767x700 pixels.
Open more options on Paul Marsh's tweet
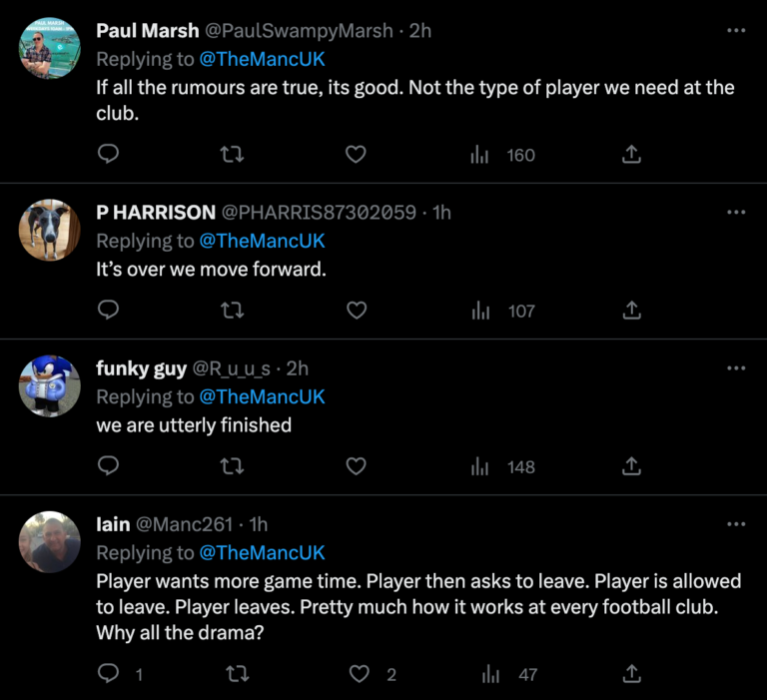(x=736, y=31)
